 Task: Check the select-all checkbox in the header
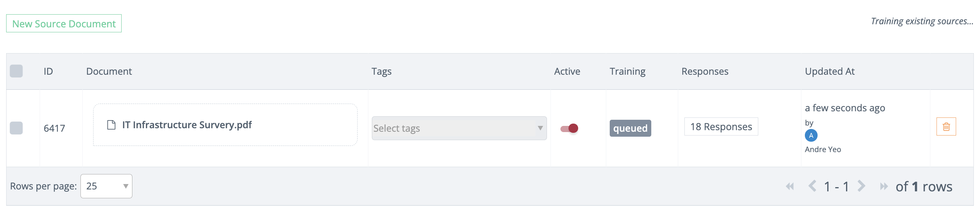(16, 71)
